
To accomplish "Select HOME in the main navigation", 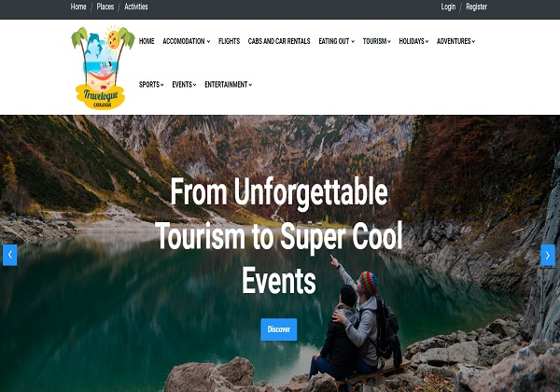I will pyautogui.click(x=147, y=41).
